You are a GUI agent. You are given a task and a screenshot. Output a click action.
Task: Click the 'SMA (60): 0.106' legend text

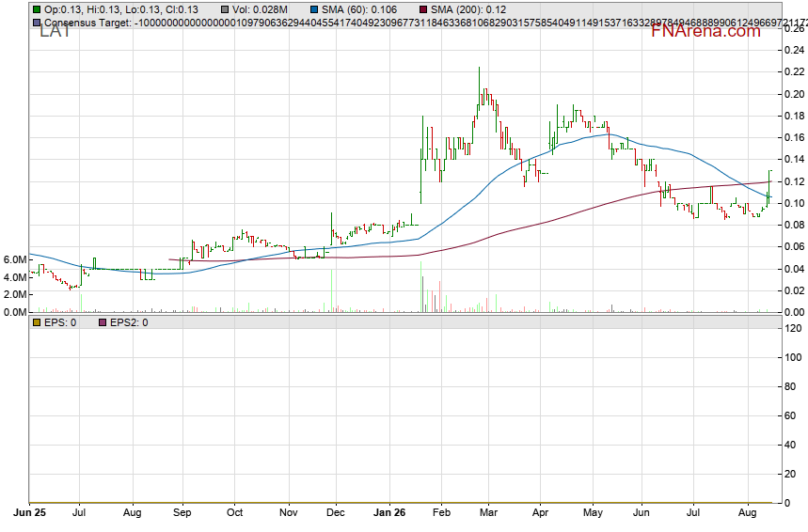(x=359, y=9)
